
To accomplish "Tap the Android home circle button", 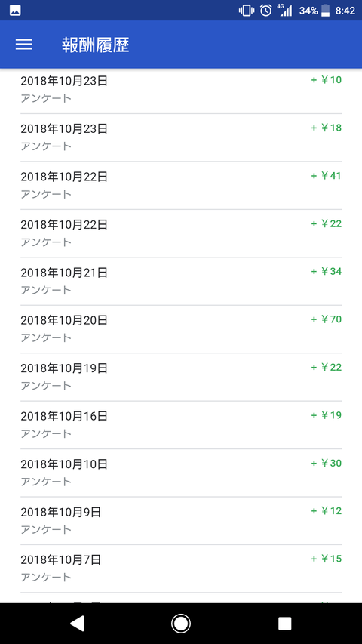I will coord(180,623).
